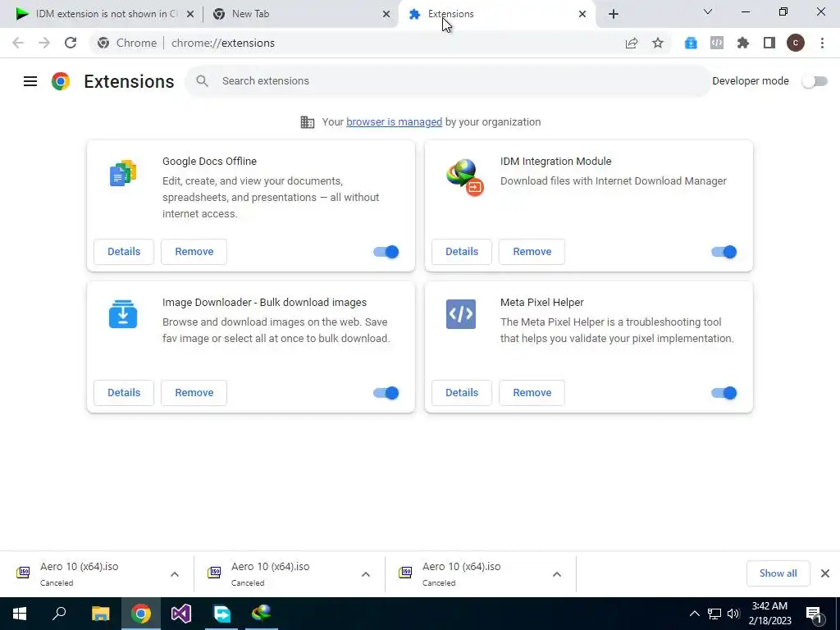The height and width of the screenshot is (630, 840).
Task: Click the Search extensions field
Action: point(447,81)
